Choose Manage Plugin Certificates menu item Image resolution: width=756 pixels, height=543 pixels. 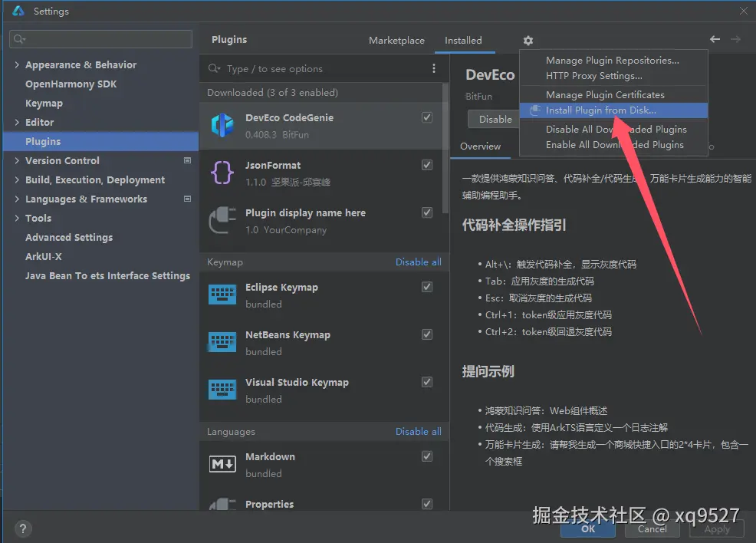click(613, 95)
